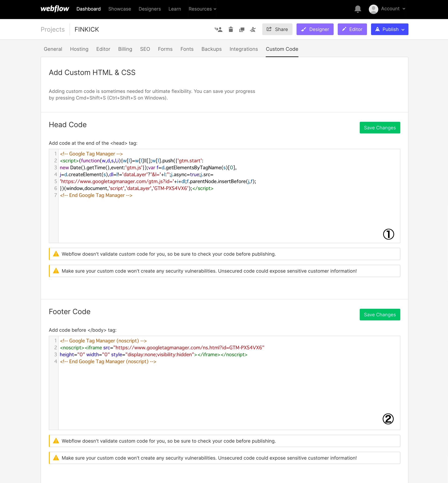
Task: Open the notifications bell
Action: click(x=357, y=9)
